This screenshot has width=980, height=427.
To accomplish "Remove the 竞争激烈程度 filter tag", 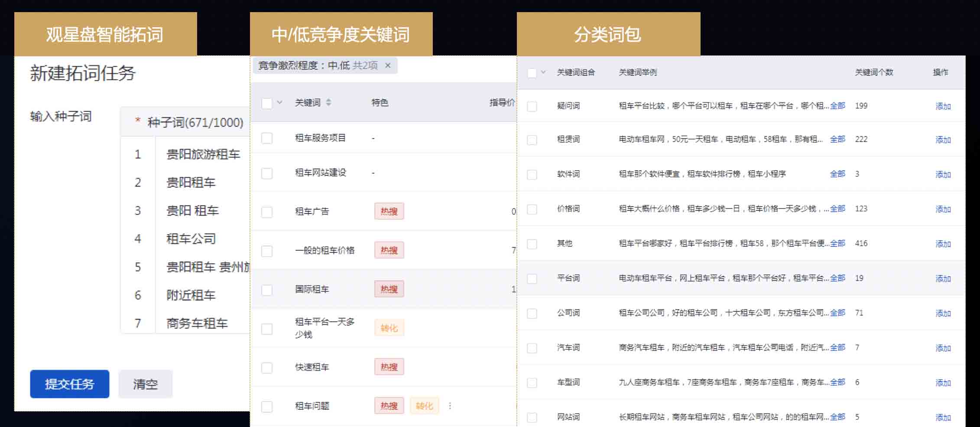I will [x=388, y=65].
